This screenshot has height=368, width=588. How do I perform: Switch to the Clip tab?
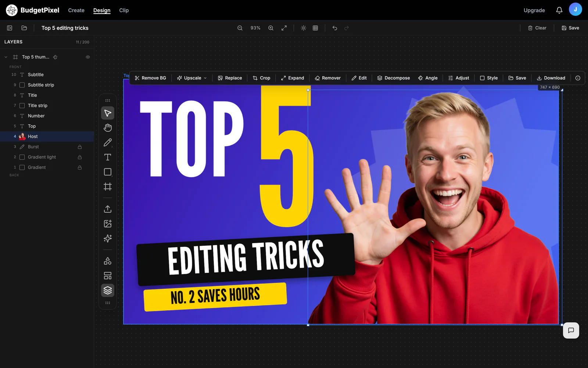124,10
